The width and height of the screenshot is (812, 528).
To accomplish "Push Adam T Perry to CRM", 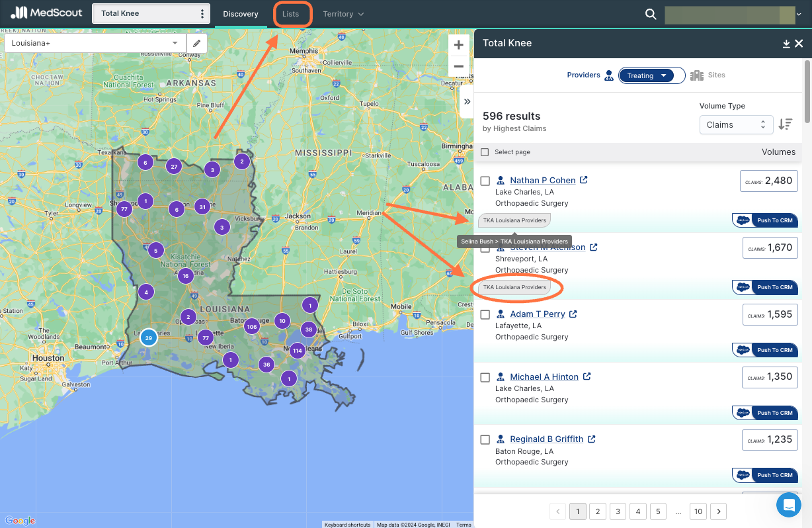I will pos(765,350).
